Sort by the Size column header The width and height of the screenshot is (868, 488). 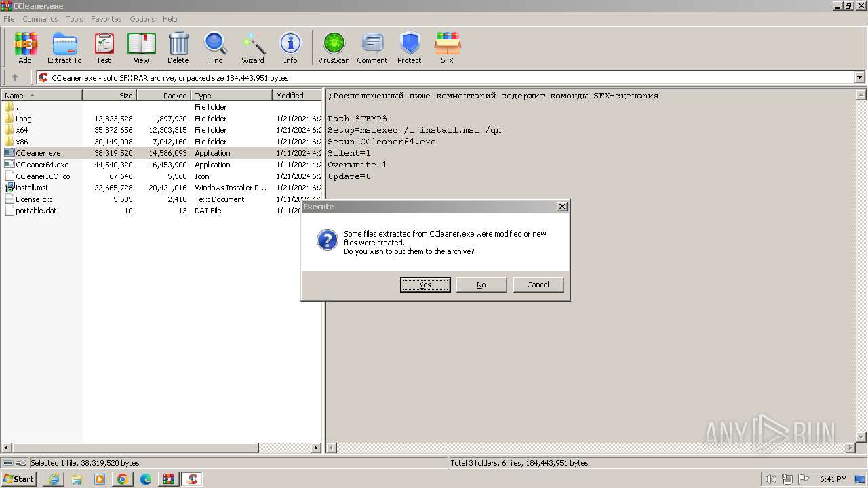pyautogui.click(x=109, y=96)
